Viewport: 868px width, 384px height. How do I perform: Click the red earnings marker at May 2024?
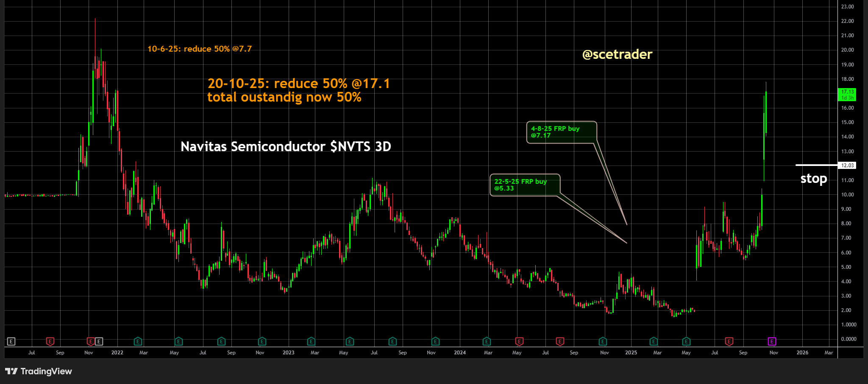519,341
